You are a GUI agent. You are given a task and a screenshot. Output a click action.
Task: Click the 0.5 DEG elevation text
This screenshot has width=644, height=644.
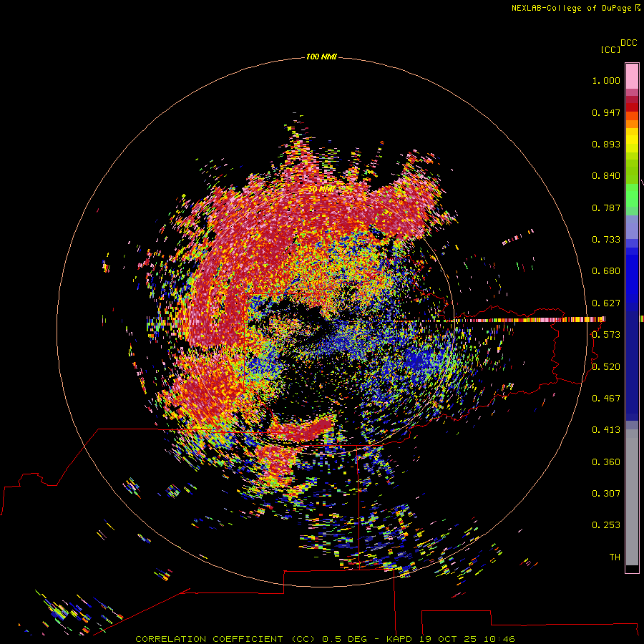(x=344, y=639)
